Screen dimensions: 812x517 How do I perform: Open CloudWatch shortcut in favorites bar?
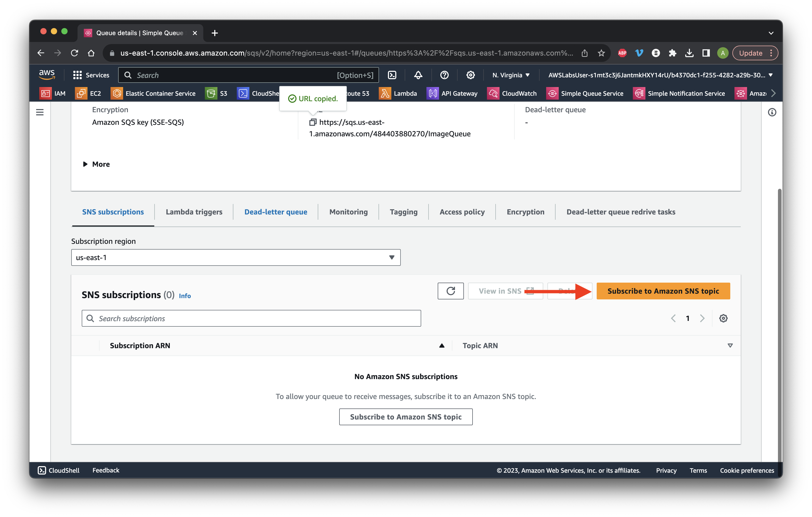[512, 94]
